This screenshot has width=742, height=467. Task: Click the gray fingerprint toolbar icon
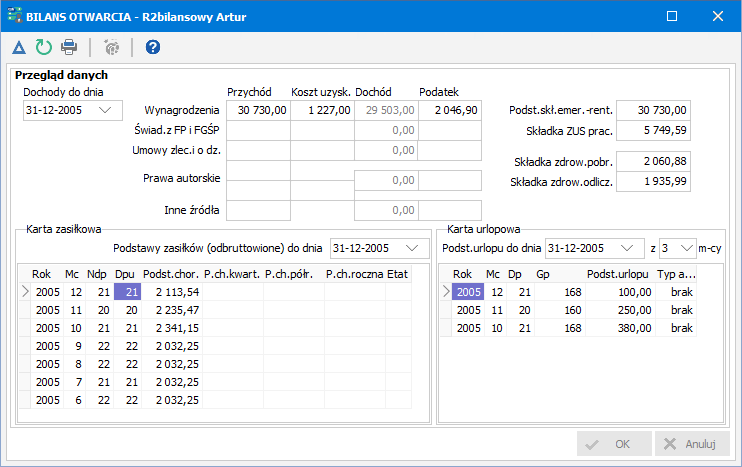pos(112,47)
